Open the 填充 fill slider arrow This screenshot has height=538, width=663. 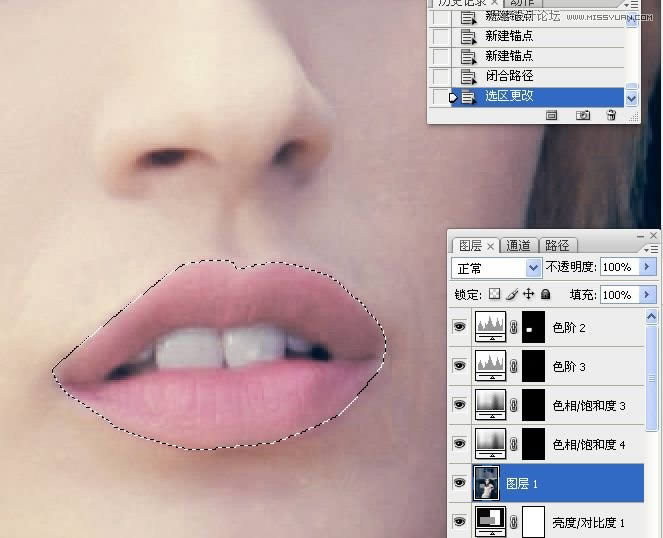(x=648, y=295)
